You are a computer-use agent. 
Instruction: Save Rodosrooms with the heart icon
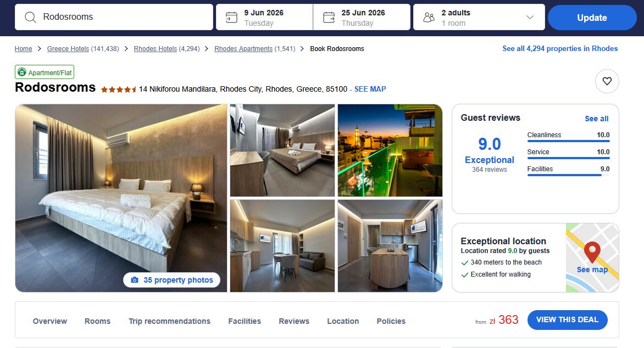(x=607, y=81)
